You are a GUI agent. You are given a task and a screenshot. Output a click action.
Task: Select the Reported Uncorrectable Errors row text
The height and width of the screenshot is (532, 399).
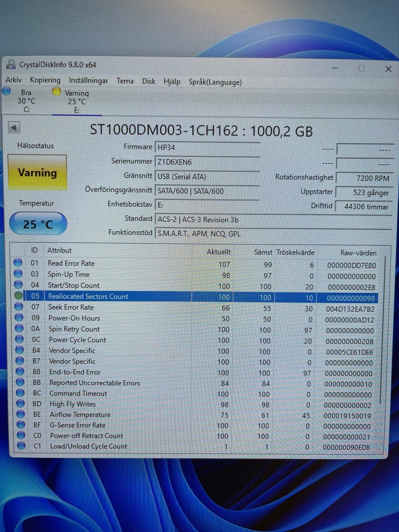[95, 383]
